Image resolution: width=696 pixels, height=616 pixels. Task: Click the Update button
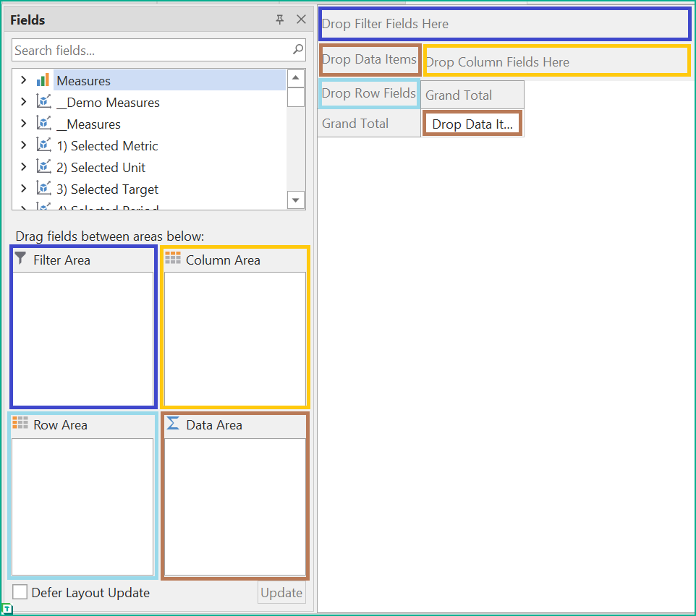(x=281, y=593)
